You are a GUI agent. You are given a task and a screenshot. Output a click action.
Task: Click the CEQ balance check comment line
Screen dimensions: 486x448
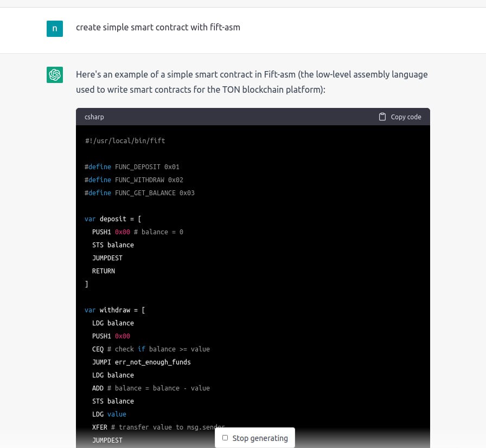tap(151, 349)
